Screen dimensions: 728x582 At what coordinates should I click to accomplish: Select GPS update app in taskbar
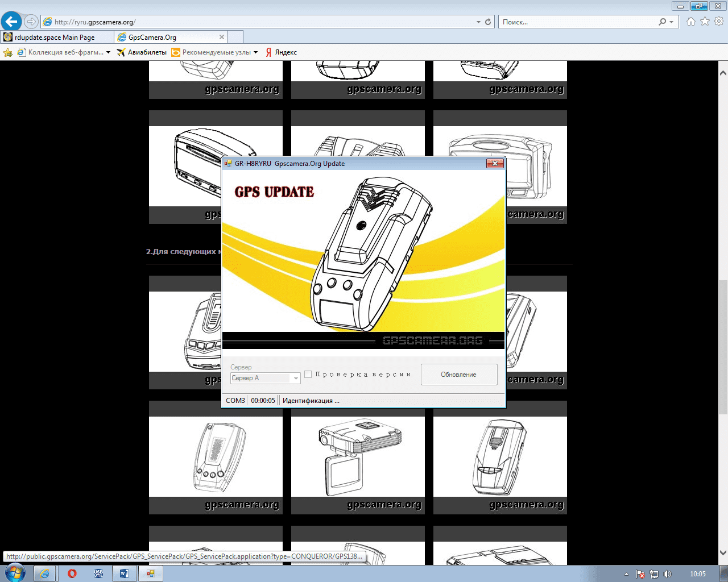[151, 573]
